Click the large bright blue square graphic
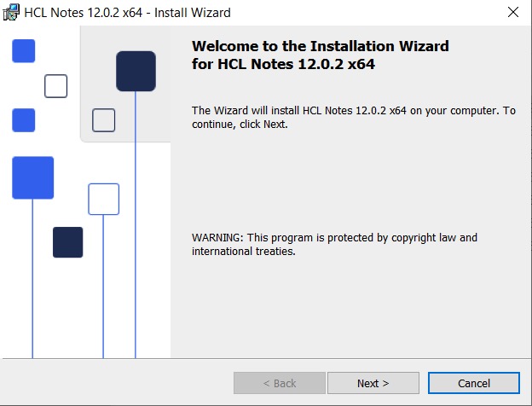 32,177
